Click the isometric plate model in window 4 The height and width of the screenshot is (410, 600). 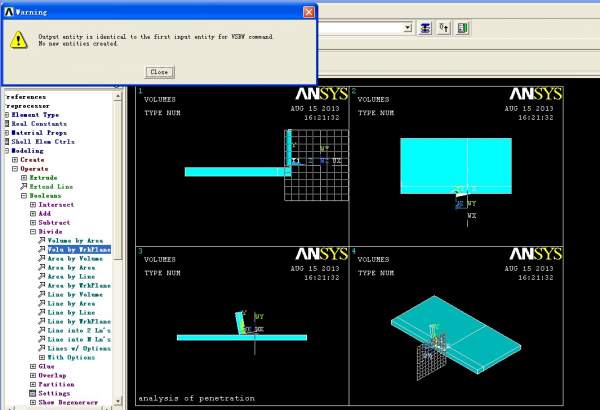click(456, 335)
